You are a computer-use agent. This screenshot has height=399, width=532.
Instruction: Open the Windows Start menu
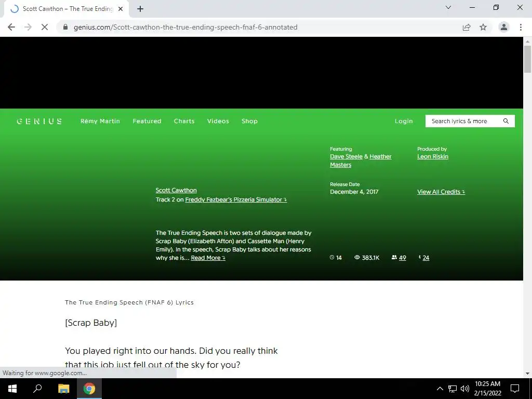[x=12, y=389]
